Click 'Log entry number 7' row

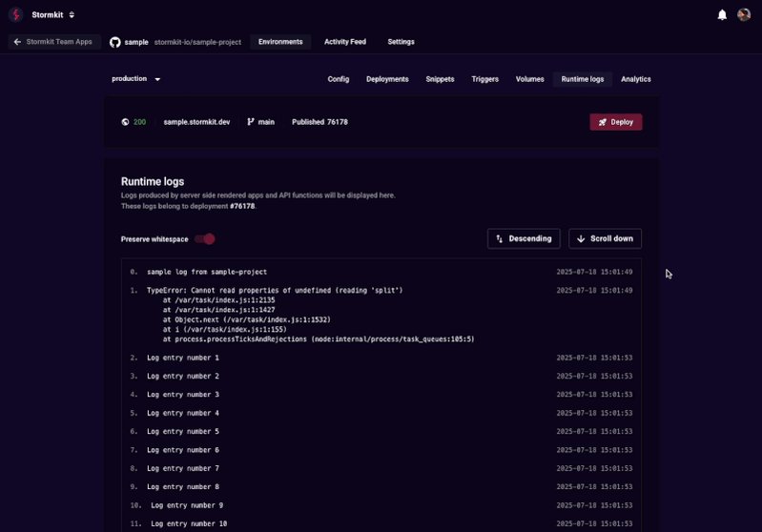point(381,468)
